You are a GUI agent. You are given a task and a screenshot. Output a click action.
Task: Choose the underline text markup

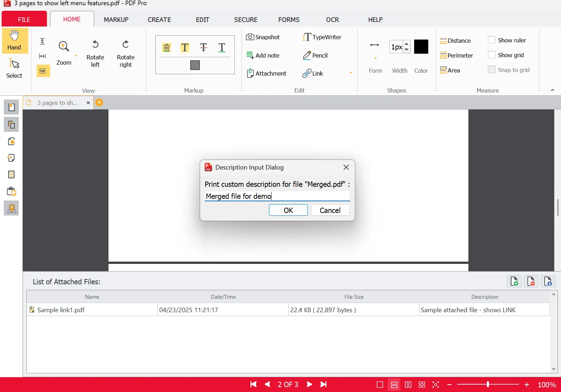(222, 47)
